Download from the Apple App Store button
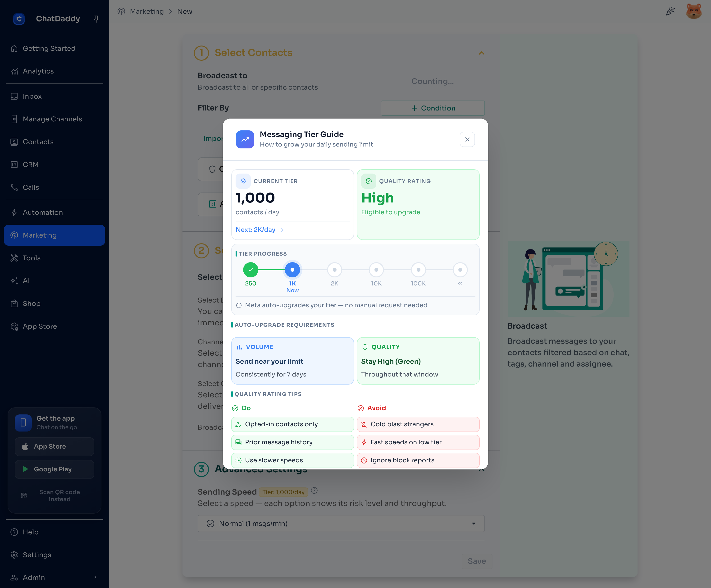Image resolution: width=711 pixels, height=588 pixels. coord(55,446)
